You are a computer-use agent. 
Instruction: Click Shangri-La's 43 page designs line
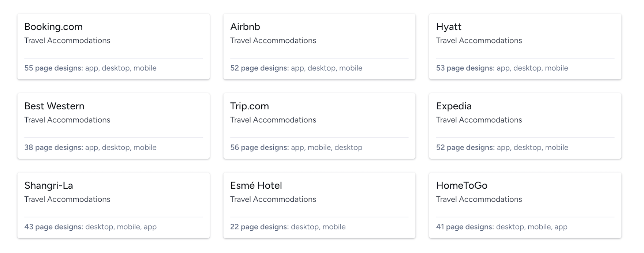click(90, 227)
